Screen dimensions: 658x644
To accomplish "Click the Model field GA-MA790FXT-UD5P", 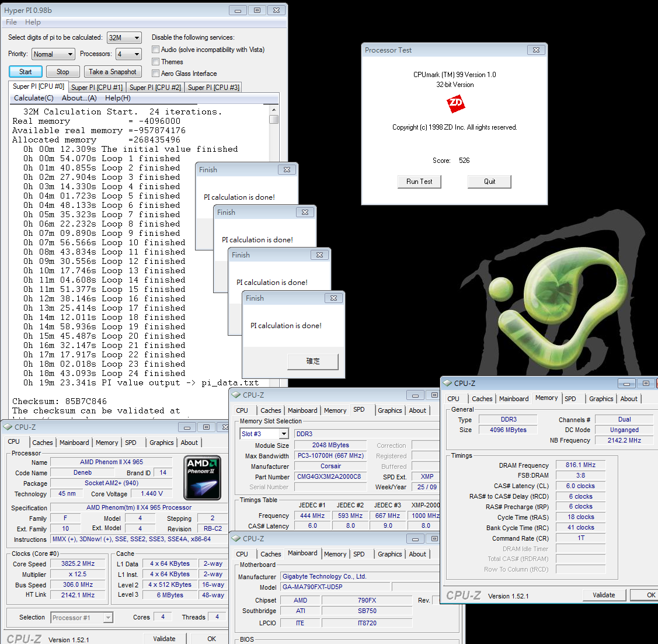I will click(x=336, y=587).
